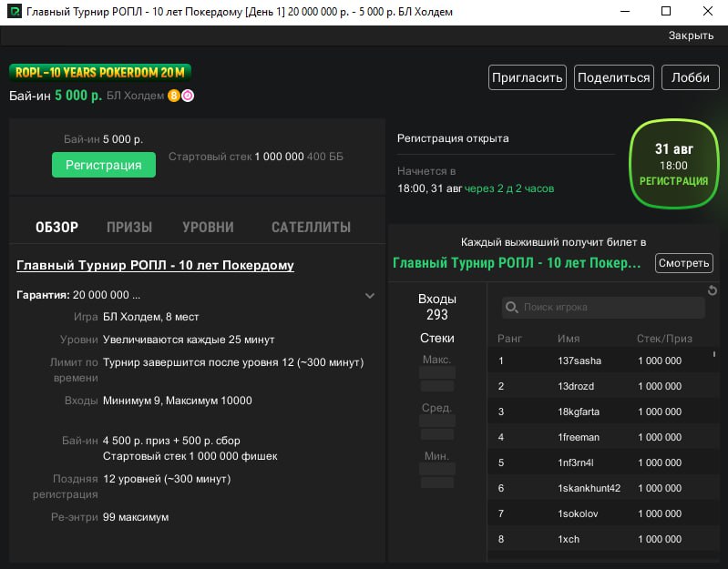Select player 1sokolov in the list

tap(603, 513)
